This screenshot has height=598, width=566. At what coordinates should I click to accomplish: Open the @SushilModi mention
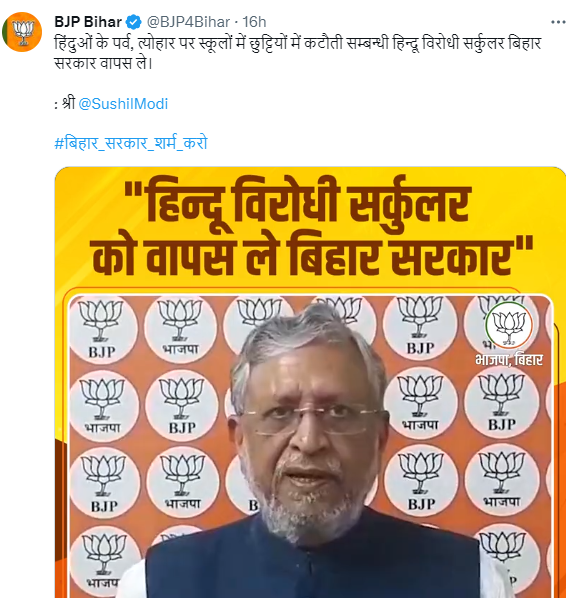[123, 104]
